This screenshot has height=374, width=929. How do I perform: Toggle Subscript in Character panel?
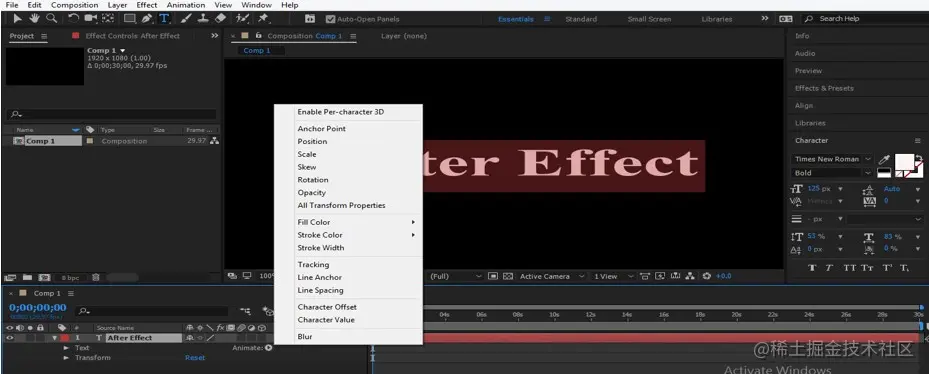904,268
